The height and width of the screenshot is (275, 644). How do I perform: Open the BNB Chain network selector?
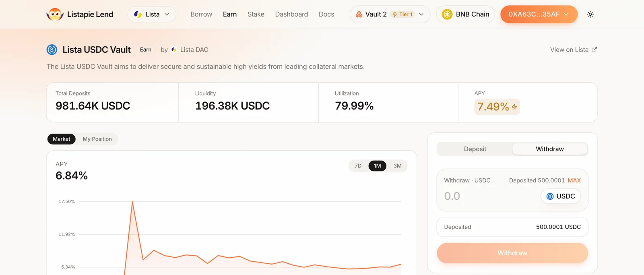pyautogui.click(x=466, y=14)
